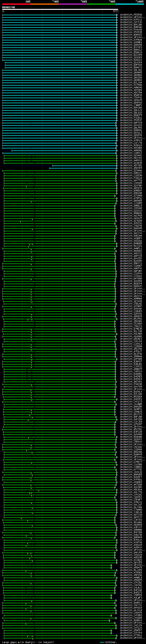The image size is (146, 644).
Task: Click the query end position label 577
Action: point(115,11)
